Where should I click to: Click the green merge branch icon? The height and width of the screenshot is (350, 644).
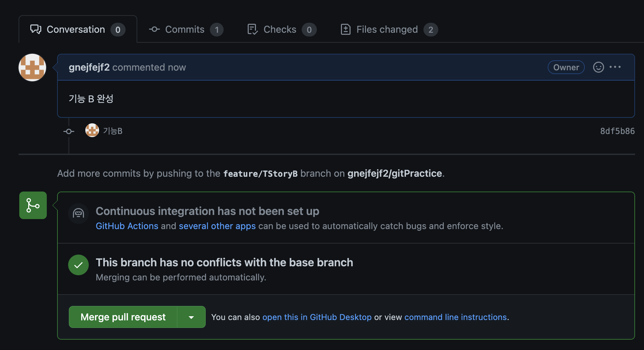[33, 205]
